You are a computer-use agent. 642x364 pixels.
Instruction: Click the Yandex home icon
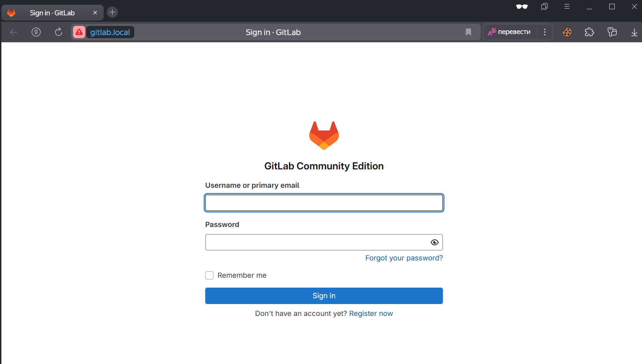tap(36, 32)
